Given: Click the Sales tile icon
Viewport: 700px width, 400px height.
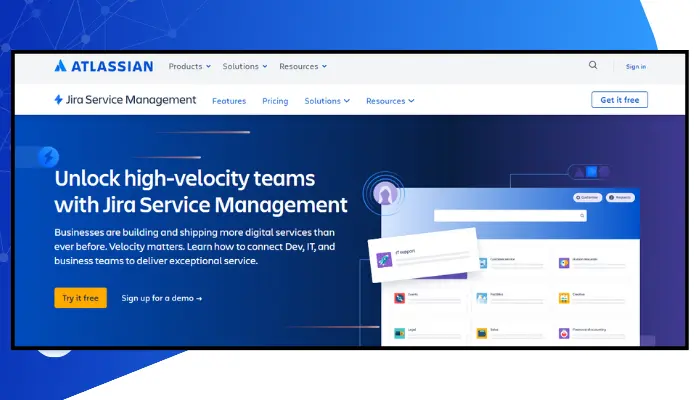Looking at the screenshot, I should coord(482,333).
